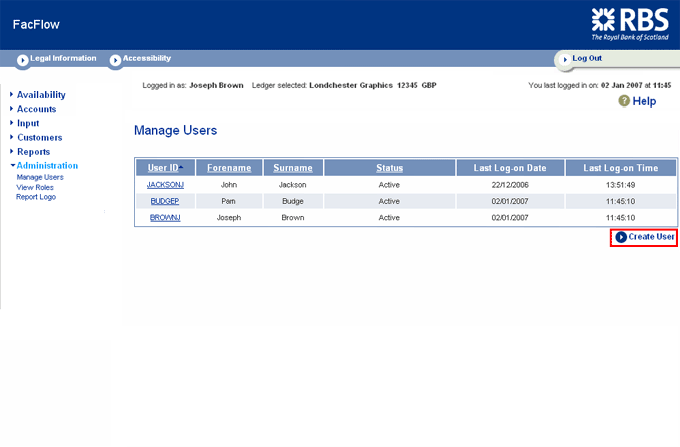Screen dimensions: 680x447
Task: Open Report Logo under Administration
Action: click(36, 197)
